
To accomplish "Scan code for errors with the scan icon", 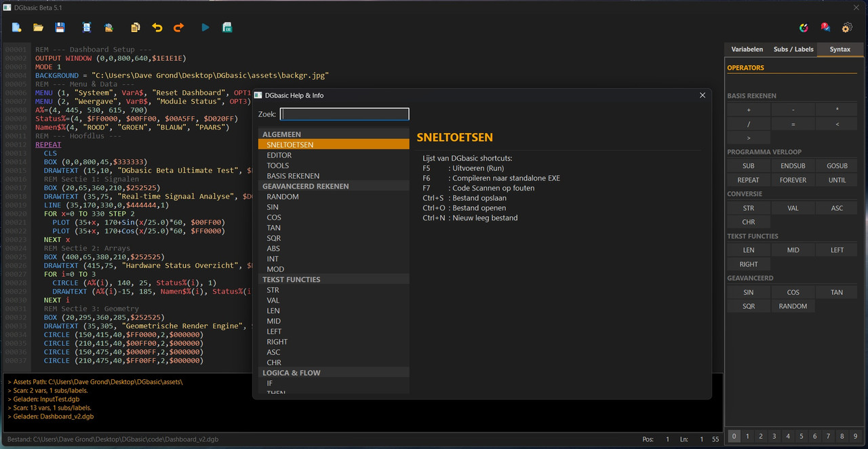I will tap(87, 28).
